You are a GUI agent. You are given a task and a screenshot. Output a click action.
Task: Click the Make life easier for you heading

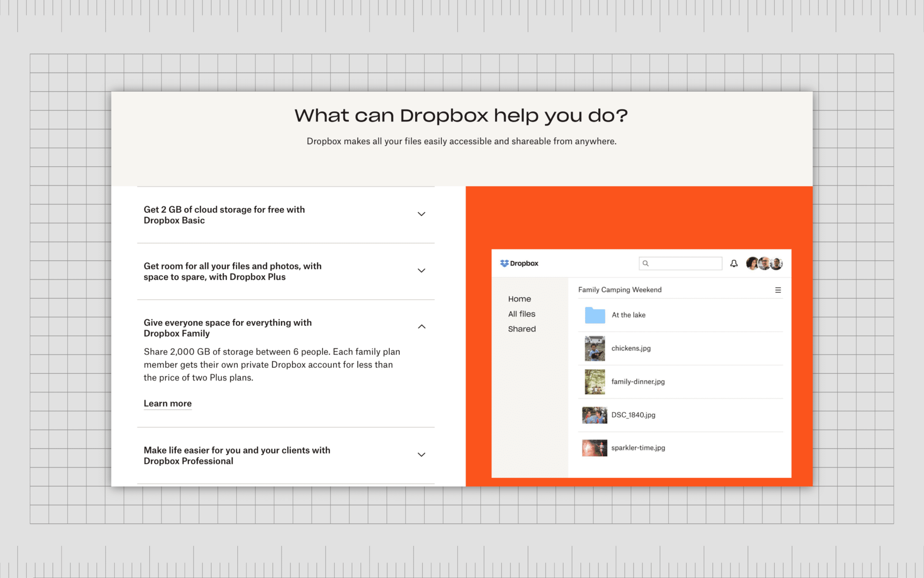coord(237,456)
